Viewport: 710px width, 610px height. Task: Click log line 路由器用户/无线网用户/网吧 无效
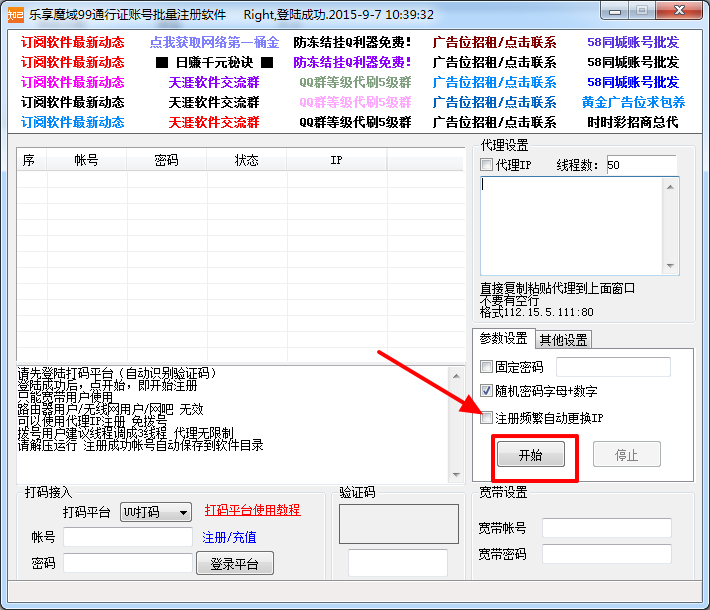[x=110, y=409]
